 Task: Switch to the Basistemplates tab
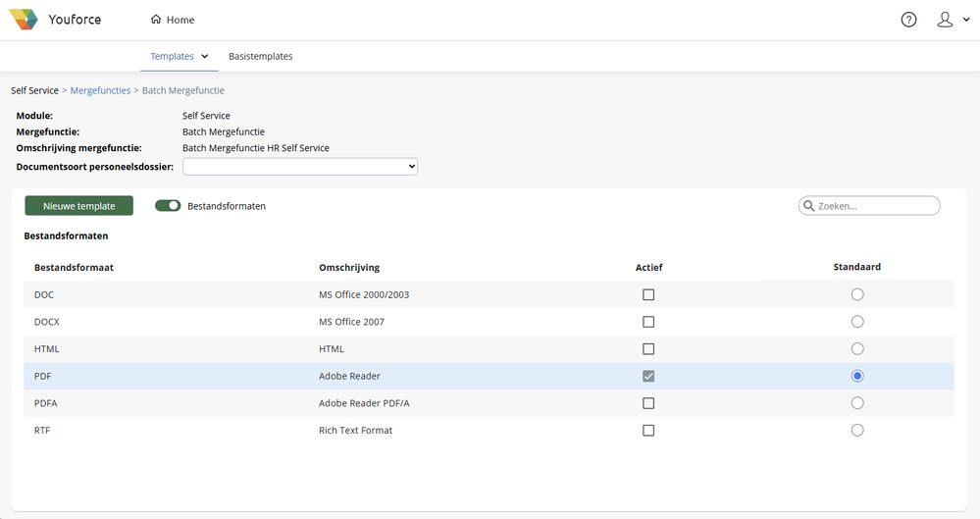point(261,57)
